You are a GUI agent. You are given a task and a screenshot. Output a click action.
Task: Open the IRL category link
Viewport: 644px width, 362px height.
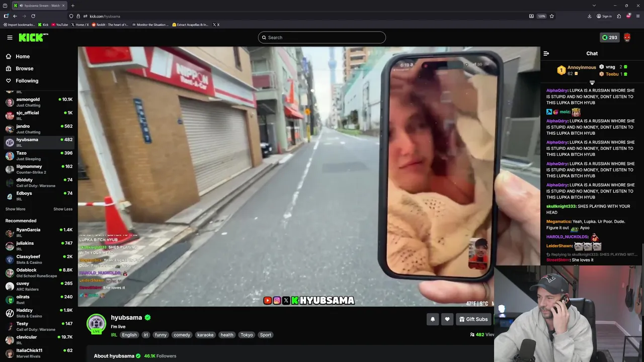pos(114,335)
